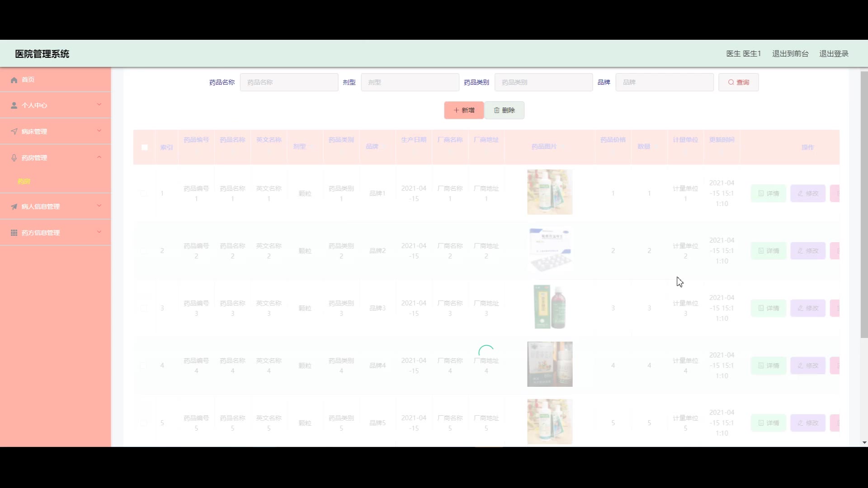
Task: Collapse the 药房管理 menu chevron
Action: point(99,157)
